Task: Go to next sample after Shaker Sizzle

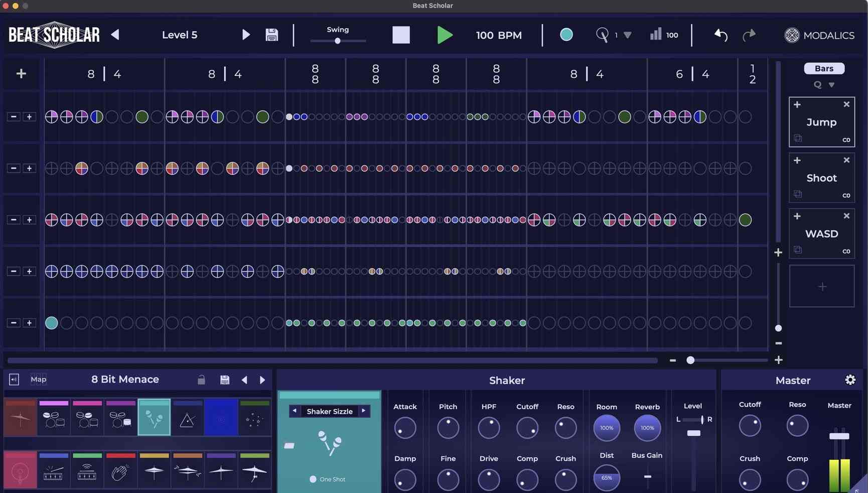Action: (x=363, y=411)
